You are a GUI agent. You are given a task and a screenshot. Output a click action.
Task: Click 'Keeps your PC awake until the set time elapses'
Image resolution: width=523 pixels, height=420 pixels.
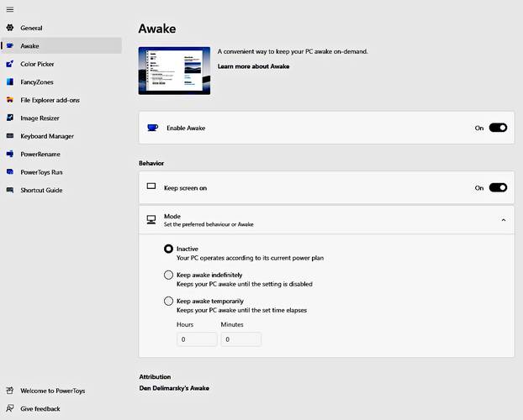(x=242, y=310)
